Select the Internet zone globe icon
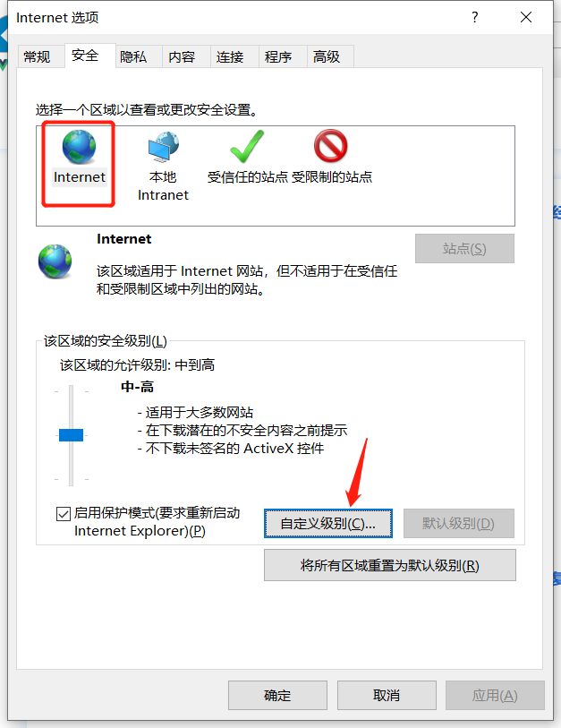The image size is (561, 728). tap(79, 147)
